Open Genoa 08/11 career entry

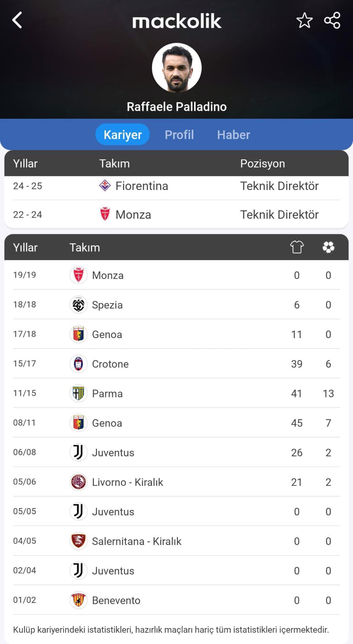(x=176, y=423)
